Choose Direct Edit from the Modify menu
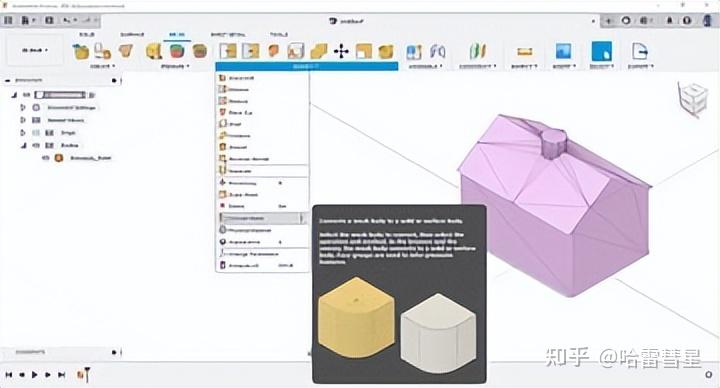The image size is (720, 388). coord(262,78)
